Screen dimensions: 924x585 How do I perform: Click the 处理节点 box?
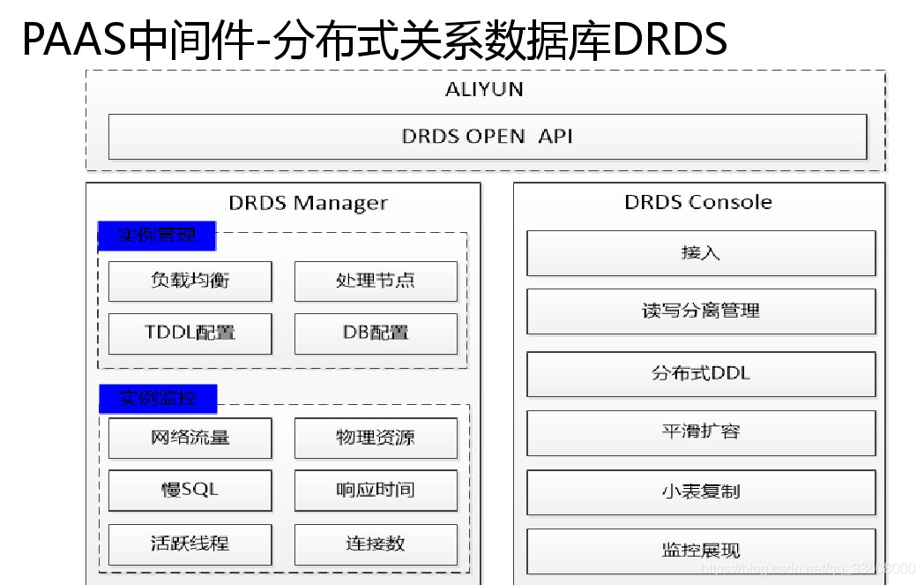click(x=376, y=281)
